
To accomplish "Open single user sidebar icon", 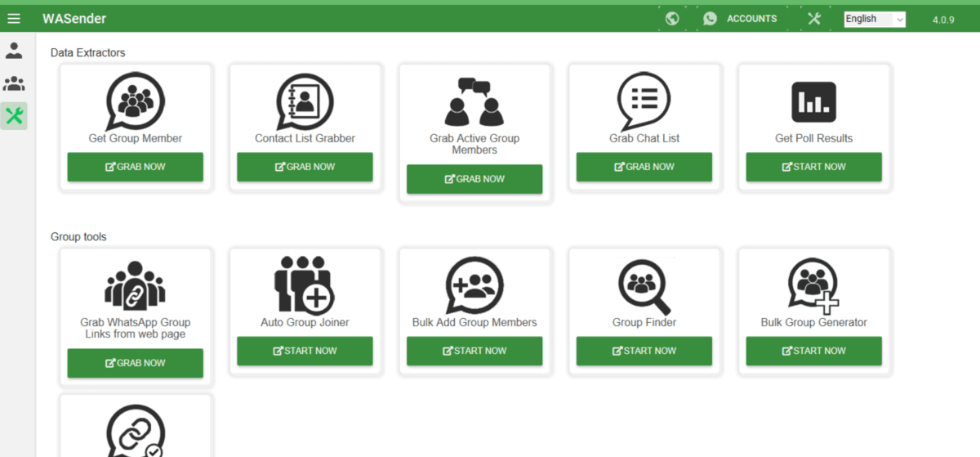I will coord(14,51).
